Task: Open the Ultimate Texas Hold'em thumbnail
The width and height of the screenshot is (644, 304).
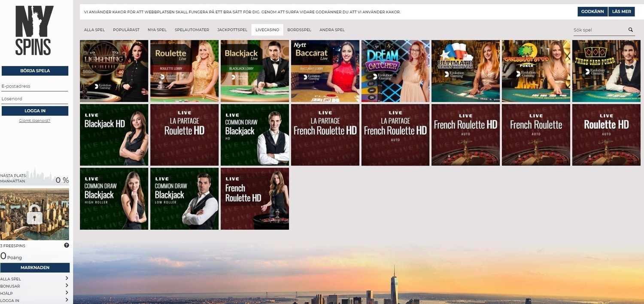Action: (466, 71)
